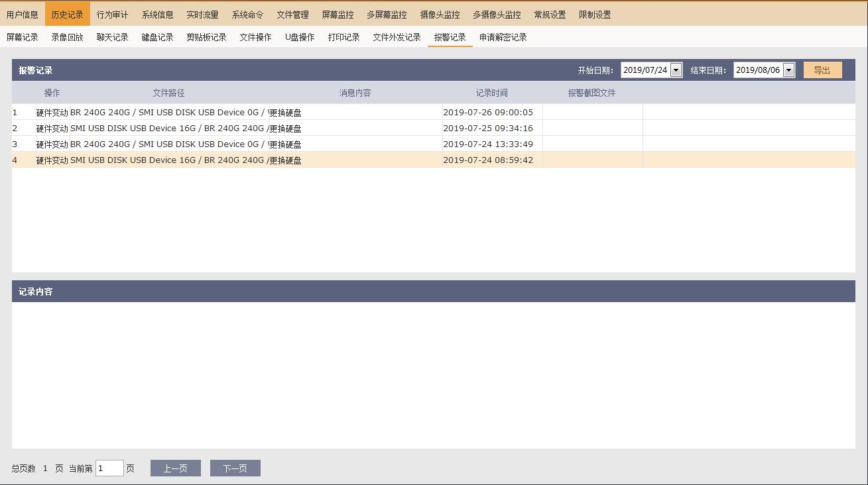Select alarm record row dated 2019-07-25 09:34:16
Viewport: 868px width, 485px height.
(x=265, y=129)
